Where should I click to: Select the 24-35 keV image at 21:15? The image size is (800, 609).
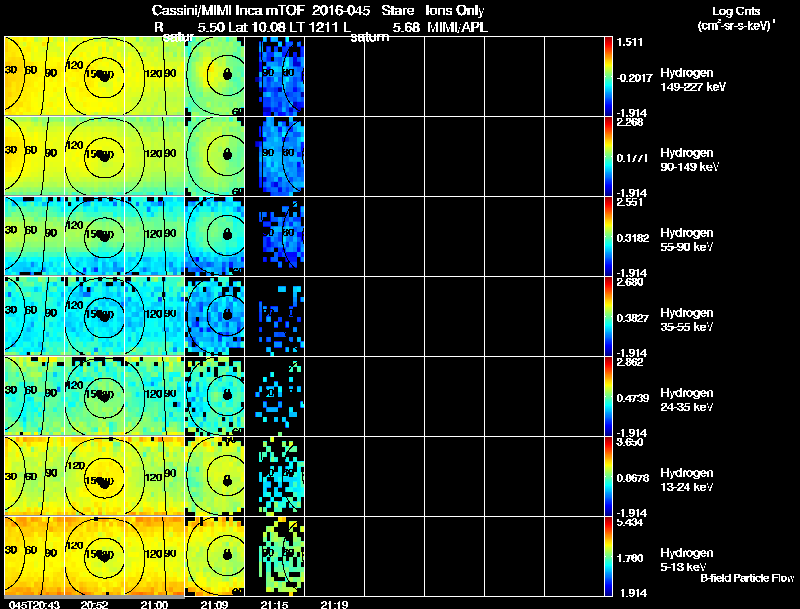pos(274,396)
